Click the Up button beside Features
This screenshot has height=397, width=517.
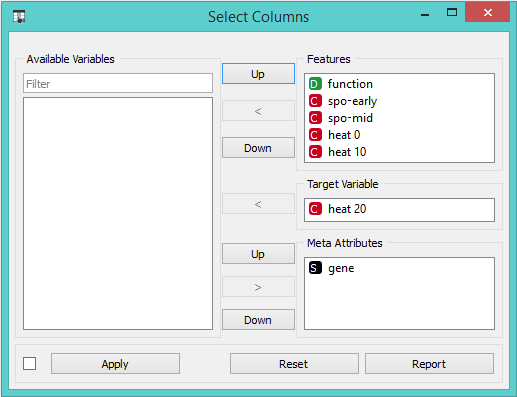coord(258,74)
